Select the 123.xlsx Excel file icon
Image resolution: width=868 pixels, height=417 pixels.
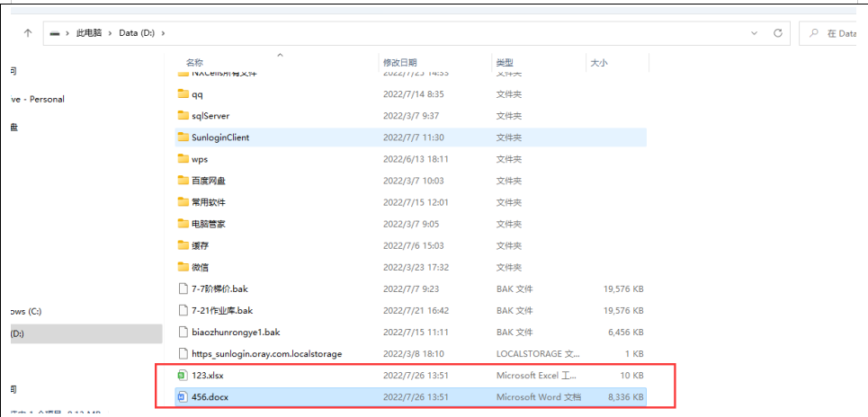183,376
